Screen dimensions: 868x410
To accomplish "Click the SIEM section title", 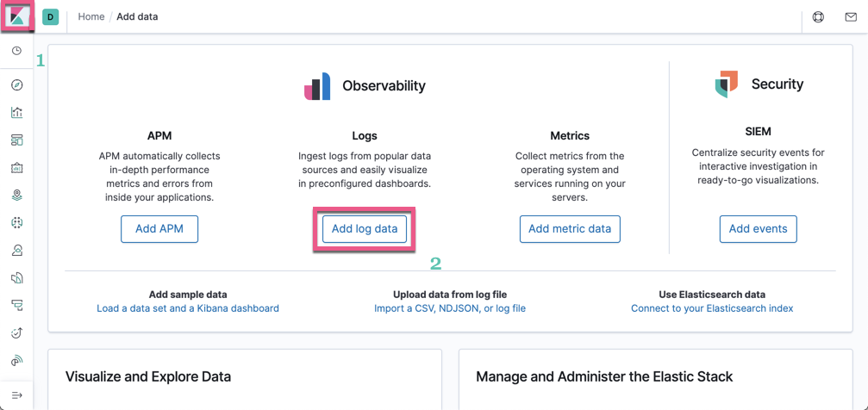I will pos(758,132).
